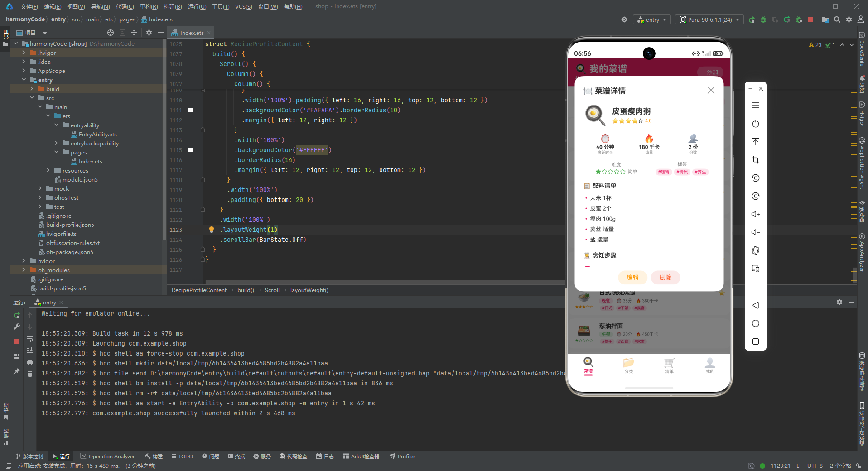Open the Pura 90 device selector dropdown

click(709, 19)
